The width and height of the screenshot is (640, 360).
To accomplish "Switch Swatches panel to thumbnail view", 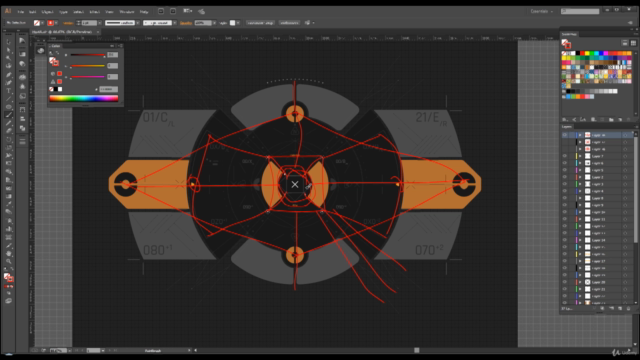I will (633, 42).
